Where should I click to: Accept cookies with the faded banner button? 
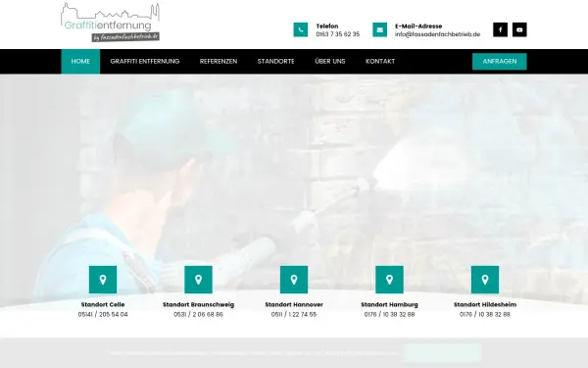tap(442, 353)
